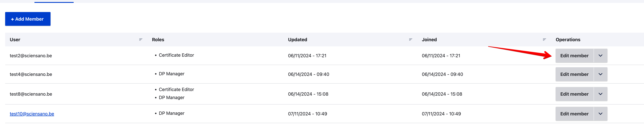Select the test8@sciensano.be user cell
644x134 pixels.
[31, 94]
